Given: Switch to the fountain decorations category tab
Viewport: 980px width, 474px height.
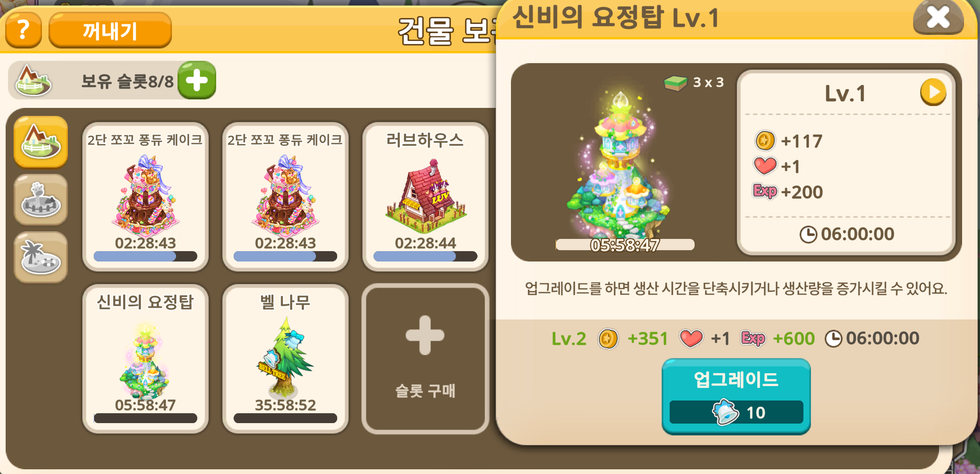Looking at the screenshot, I should (x=40, y=200).
